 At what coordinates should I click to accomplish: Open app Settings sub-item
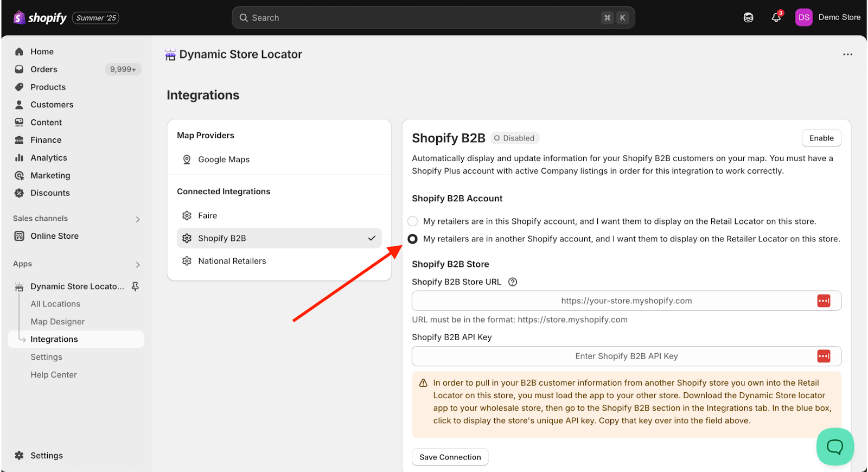tap(46, 357)
